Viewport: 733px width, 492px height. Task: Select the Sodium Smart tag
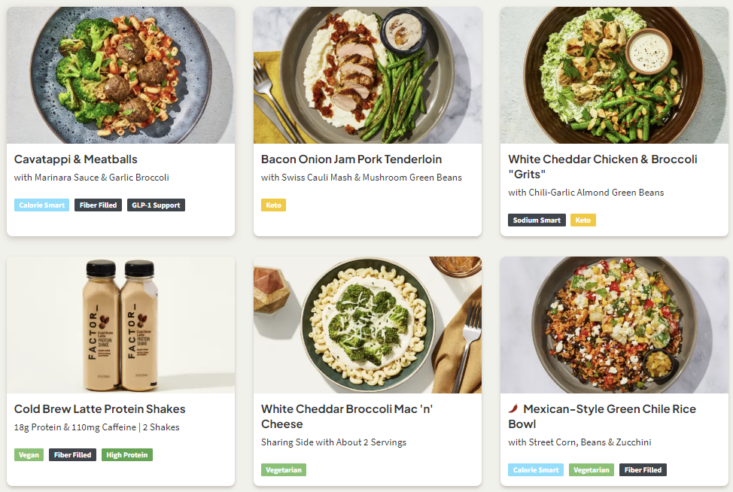(537, 220)
